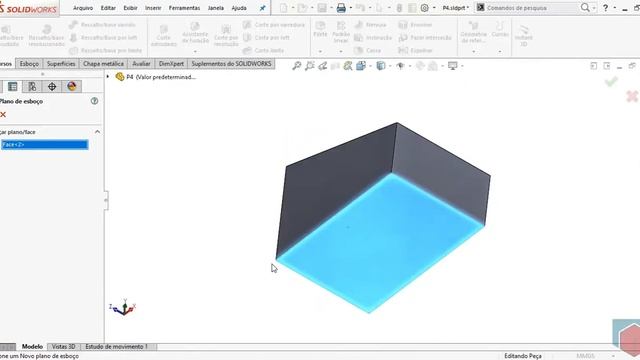Select the Face<2> selection box entry

coord(44,144)
